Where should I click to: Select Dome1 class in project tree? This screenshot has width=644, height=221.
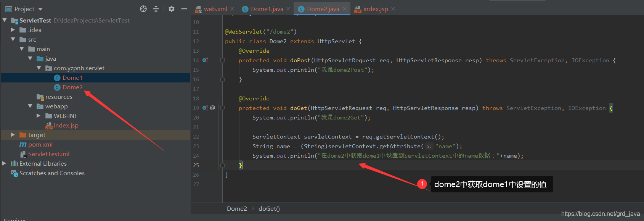coord(72,77)
